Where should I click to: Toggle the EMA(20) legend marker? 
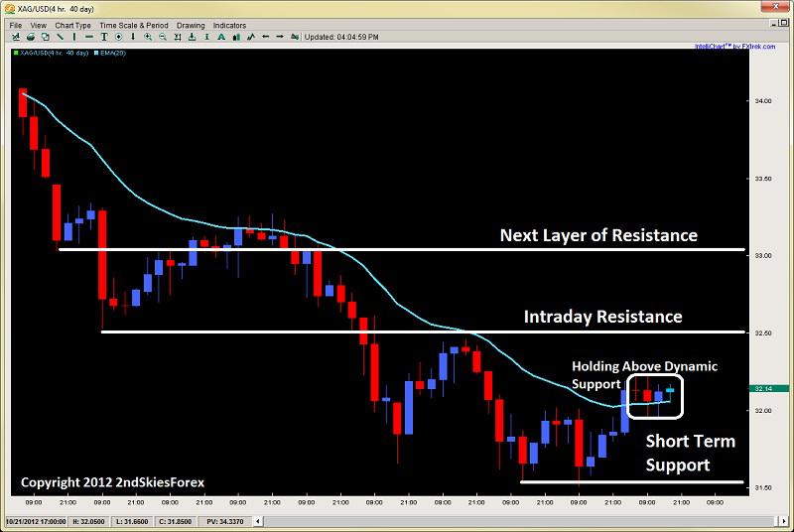(96, 53)
